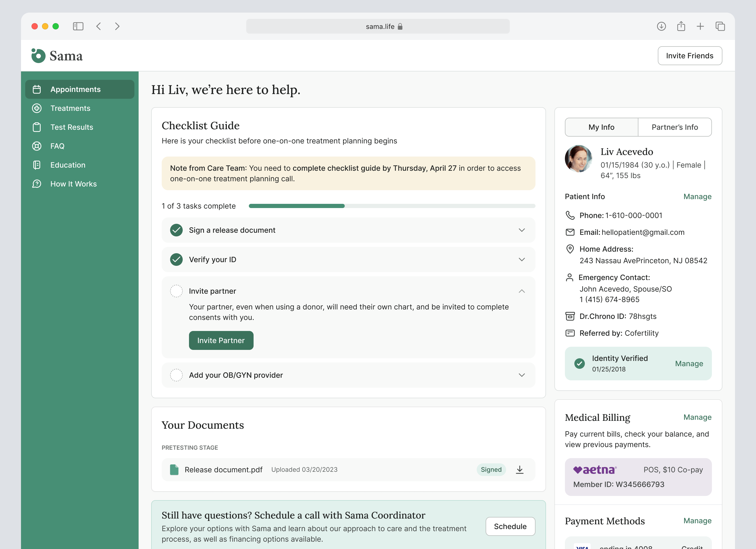Click the Test Results clipboard icon
Viewport: 756px width, 549px height.
(37, 127)
